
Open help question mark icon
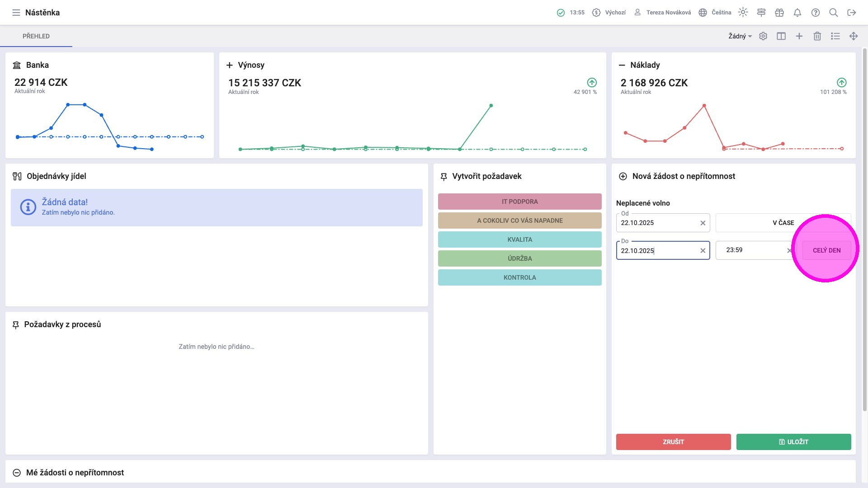click(816, 13)
